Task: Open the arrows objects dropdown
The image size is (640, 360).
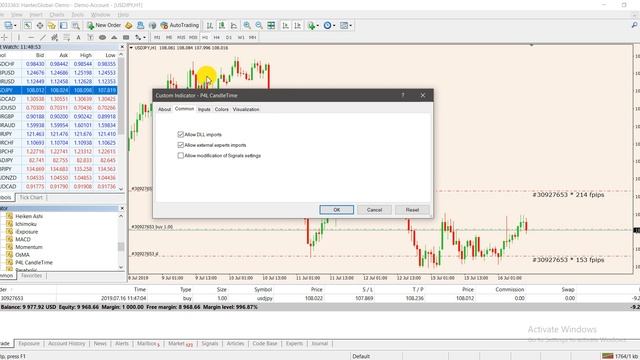Action: click(141, 37)
